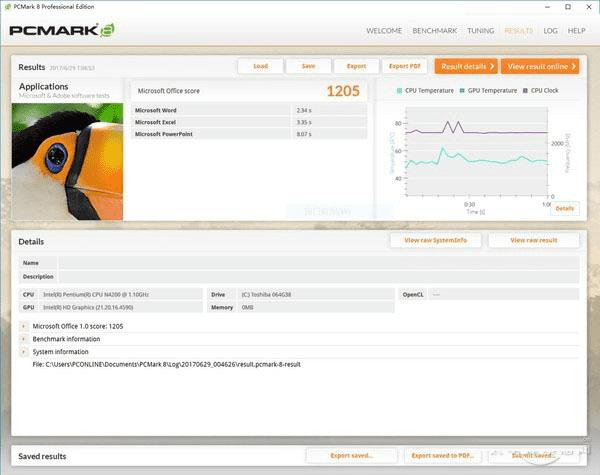Toggle CPU Temperature legend swatch
The image size is (600, 475).
coord(399,91)
